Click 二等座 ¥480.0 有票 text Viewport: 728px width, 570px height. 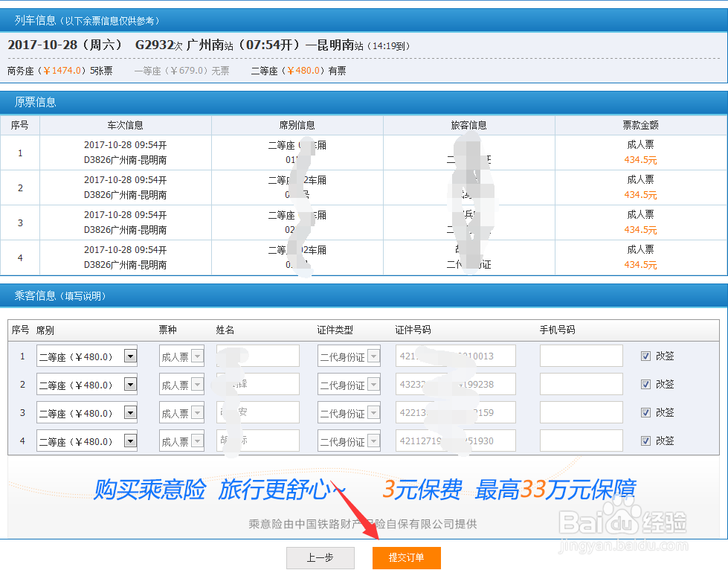pyautogui.click(x=298, y=71)
